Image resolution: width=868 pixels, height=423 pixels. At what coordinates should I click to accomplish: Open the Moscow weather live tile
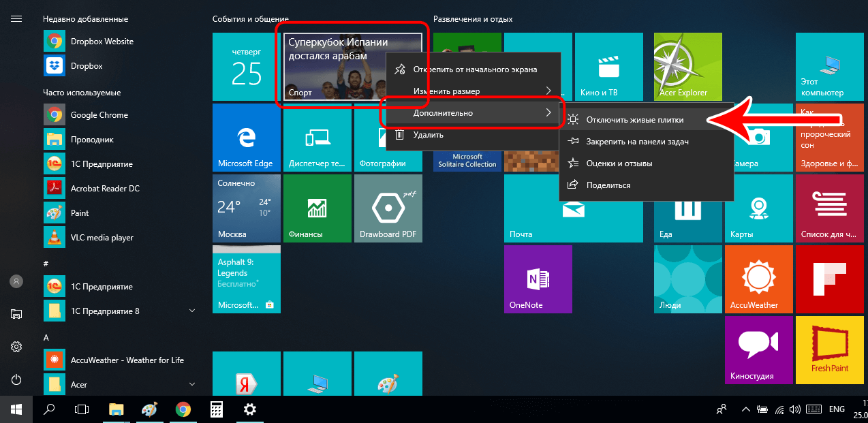tap(246, 208)
